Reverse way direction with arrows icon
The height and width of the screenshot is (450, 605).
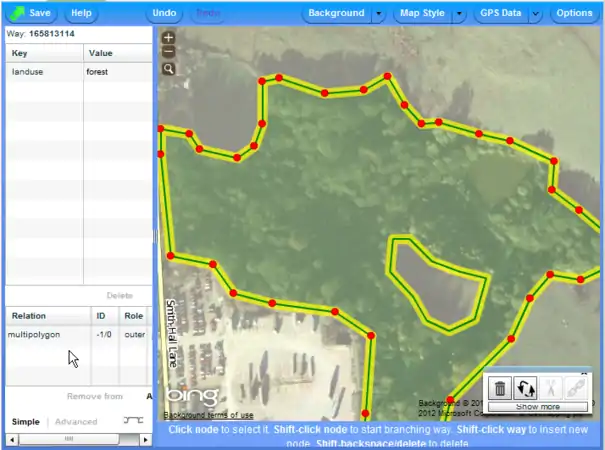tap(526, 387)
